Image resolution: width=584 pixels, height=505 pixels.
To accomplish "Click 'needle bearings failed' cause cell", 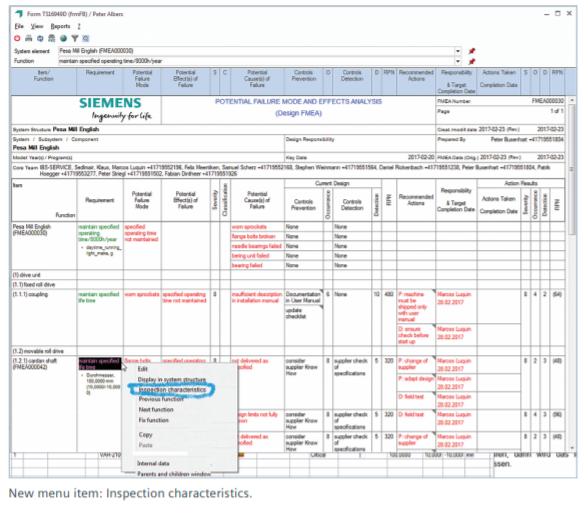I will coord(256,246).
